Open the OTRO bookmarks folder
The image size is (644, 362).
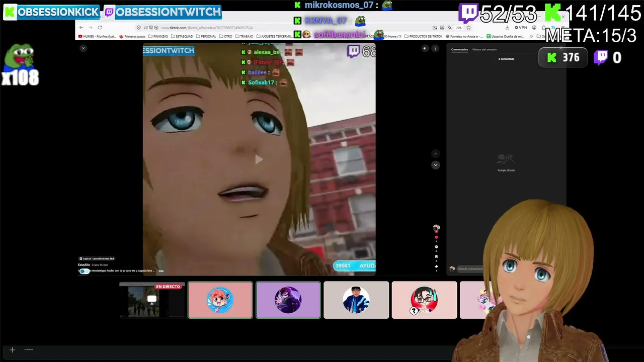[226, 36]
